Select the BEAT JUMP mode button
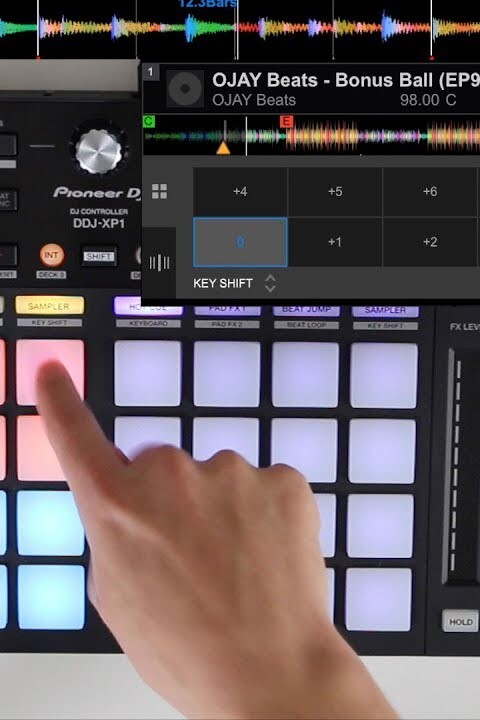The width and height of the screenshot is (480, 720). click(x=306, y=310)
